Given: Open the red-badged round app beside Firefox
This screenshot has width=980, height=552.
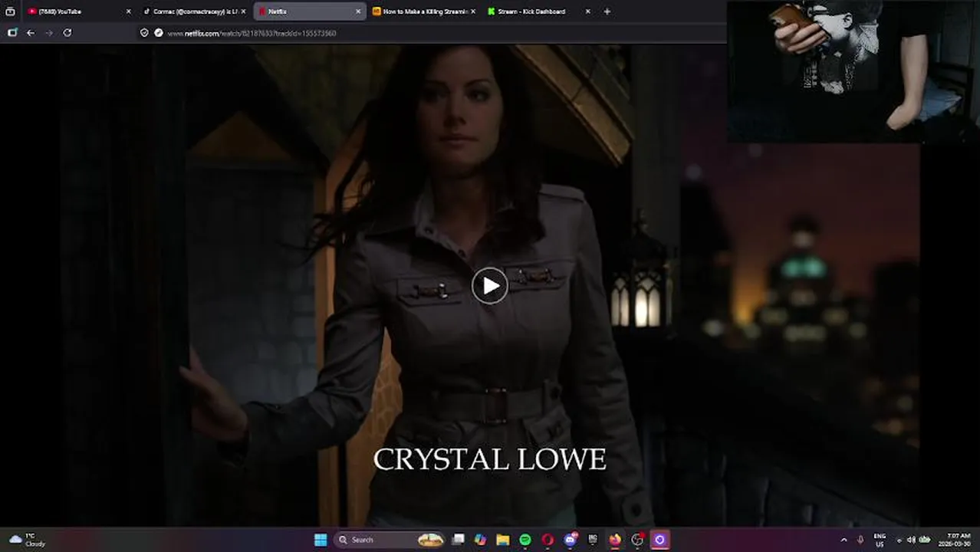Looking at the screenshot, I should [637, 540].
